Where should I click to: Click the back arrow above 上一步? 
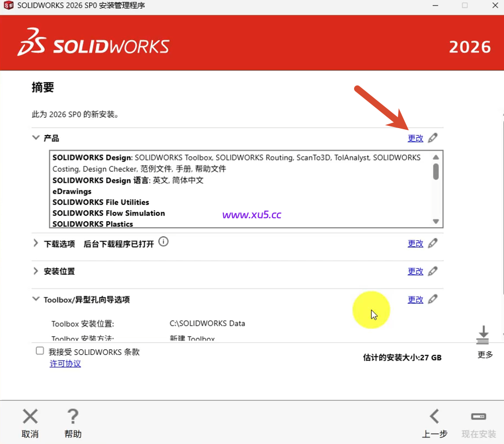pos(434,416)
